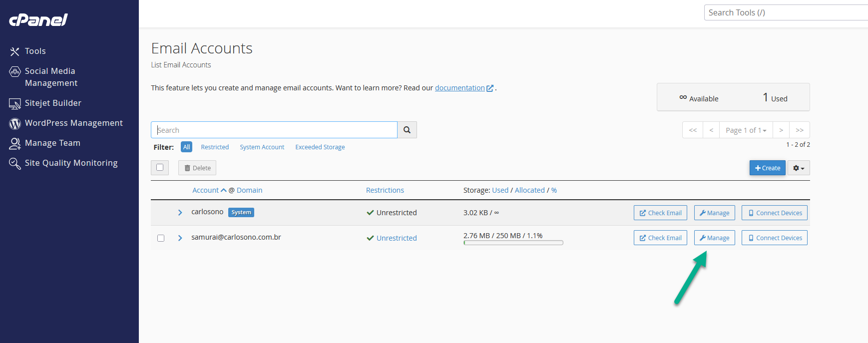Sort by Domain column
868x343 pixels.
pos(249,190)
